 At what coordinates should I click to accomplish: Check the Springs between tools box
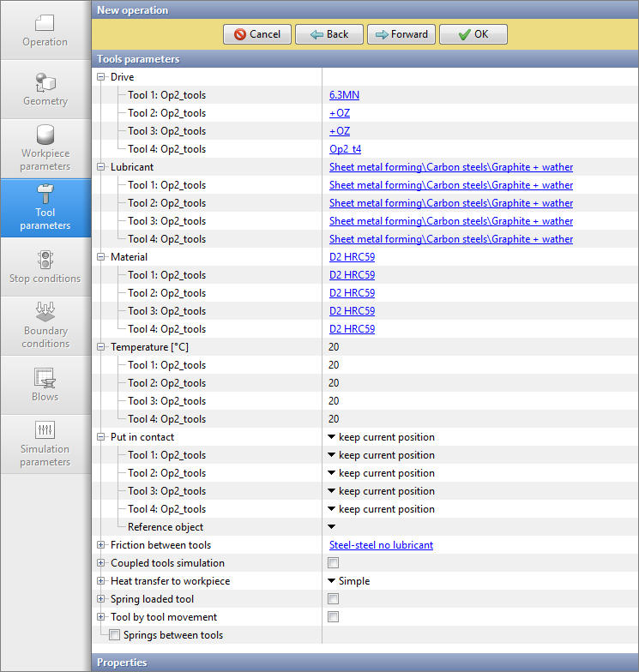[x=114, y=635]
